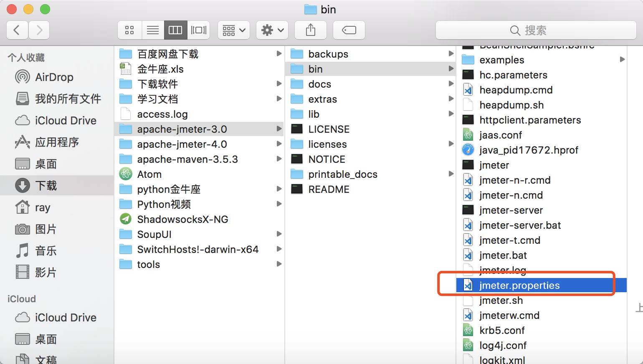
Task: Open the action gear menu
Action: [272, 30]
